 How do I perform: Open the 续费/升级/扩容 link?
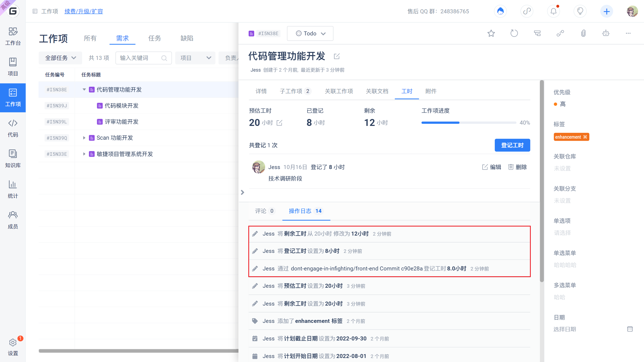point(84,11)
